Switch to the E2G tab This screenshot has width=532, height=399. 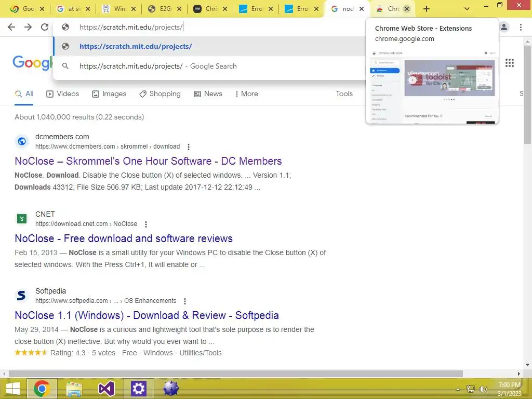point(161,9)
